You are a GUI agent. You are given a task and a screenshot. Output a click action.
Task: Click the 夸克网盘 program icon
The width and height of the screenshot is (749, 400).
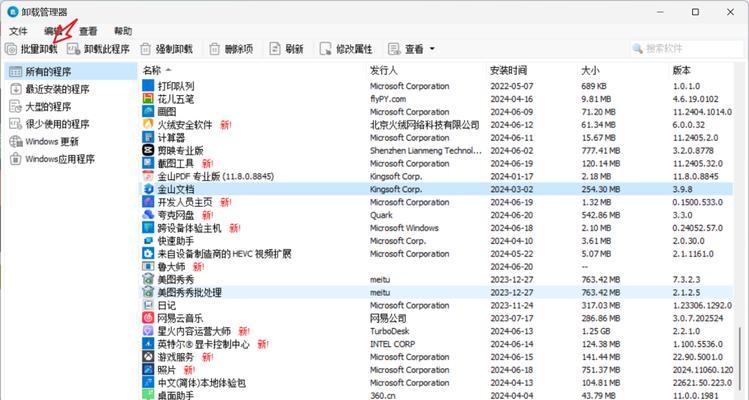148,215
